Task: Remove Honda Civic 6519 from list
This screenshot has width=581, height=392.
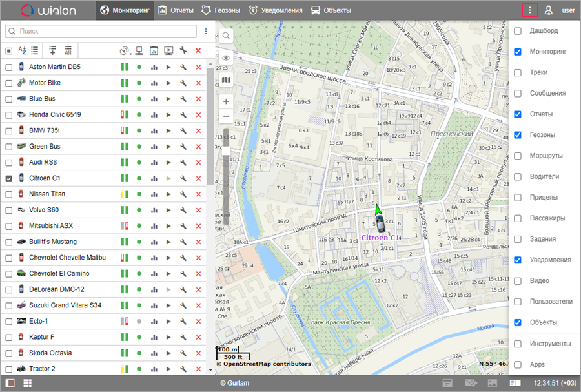Action: [198, 115]
